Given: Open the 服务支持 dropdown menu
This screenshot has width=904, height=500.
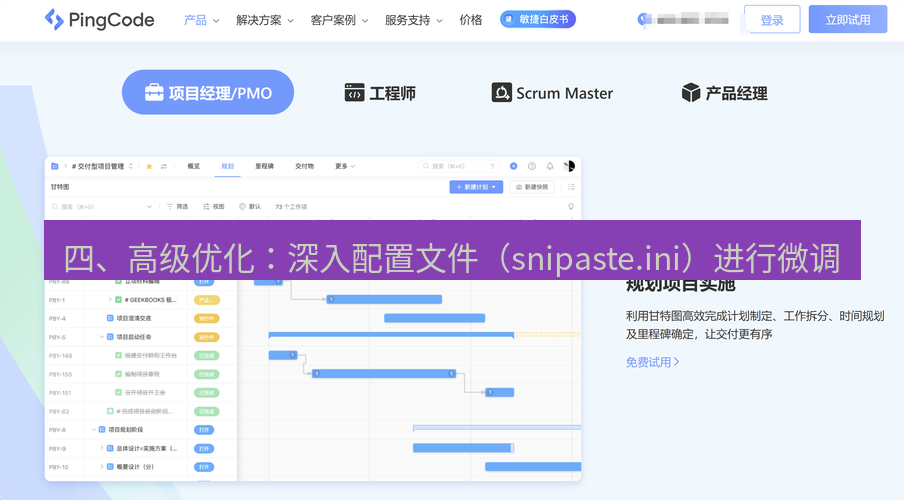Looking at the screenshot, I should click(x=413, y=20).
